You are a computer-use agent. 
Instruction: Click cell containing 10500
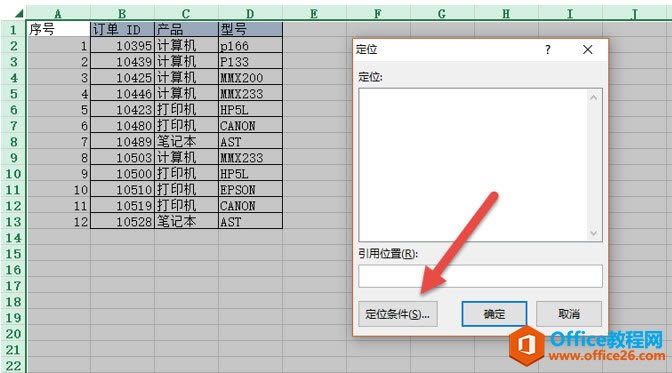tap(122, 174)
